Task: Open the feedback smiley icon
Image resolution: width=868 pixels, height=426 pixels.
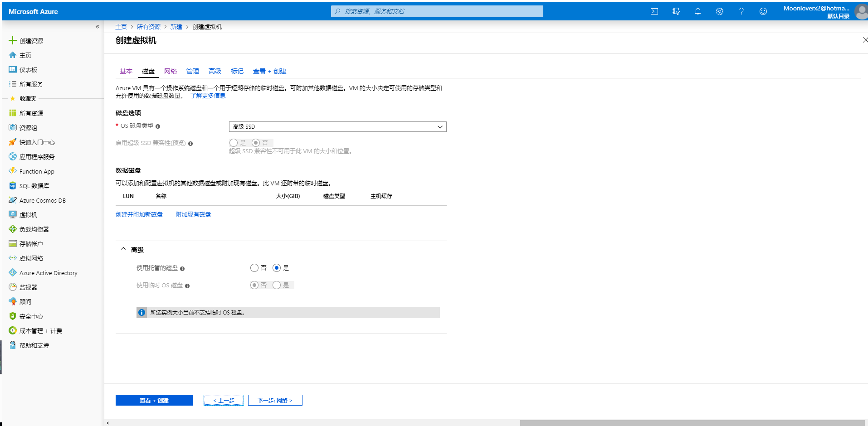Action: (x=763, y=11)
